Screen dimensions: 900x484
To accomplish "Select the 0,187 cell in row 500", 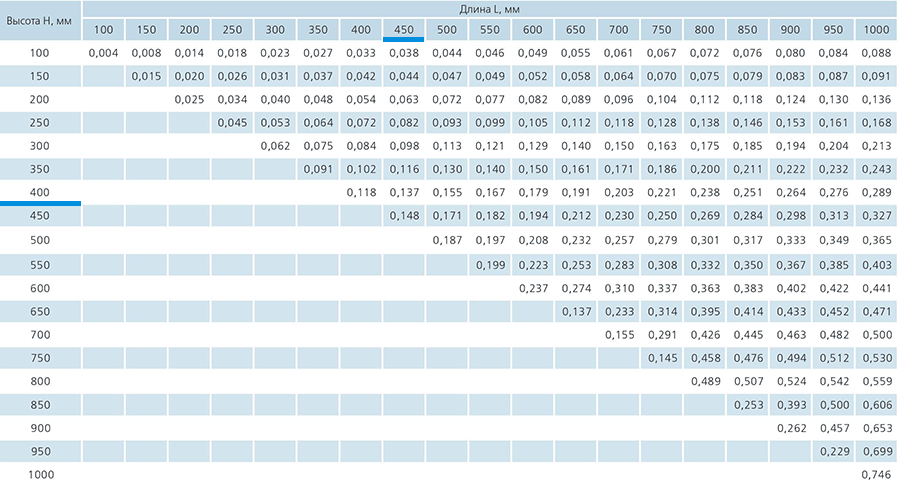I will [447, 240].
